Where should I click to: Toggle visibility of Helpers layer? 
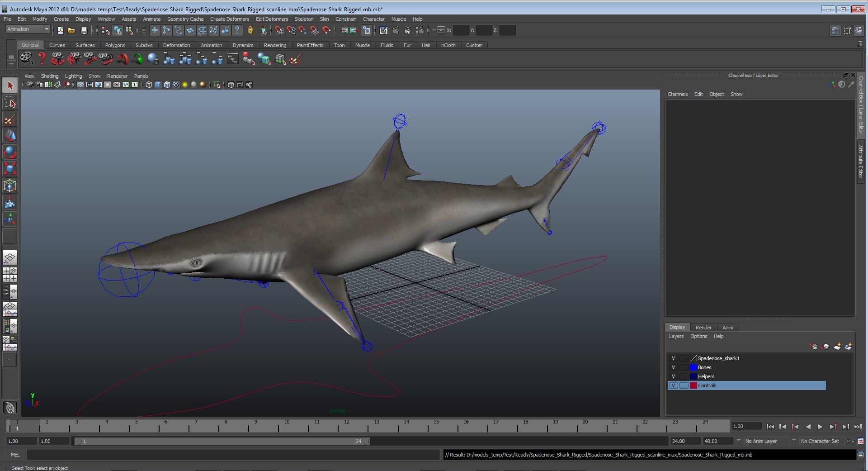673,376
